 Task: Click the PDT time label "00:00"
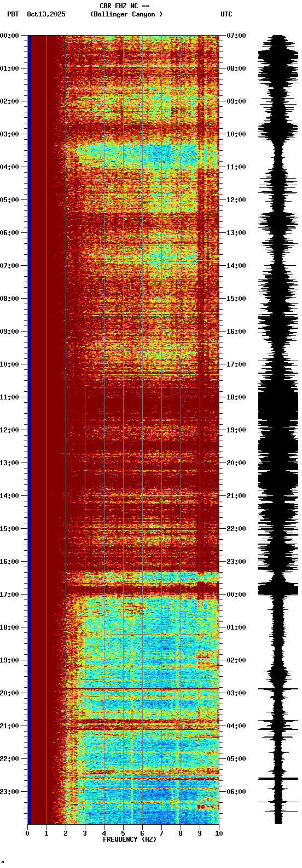point(9,36)
